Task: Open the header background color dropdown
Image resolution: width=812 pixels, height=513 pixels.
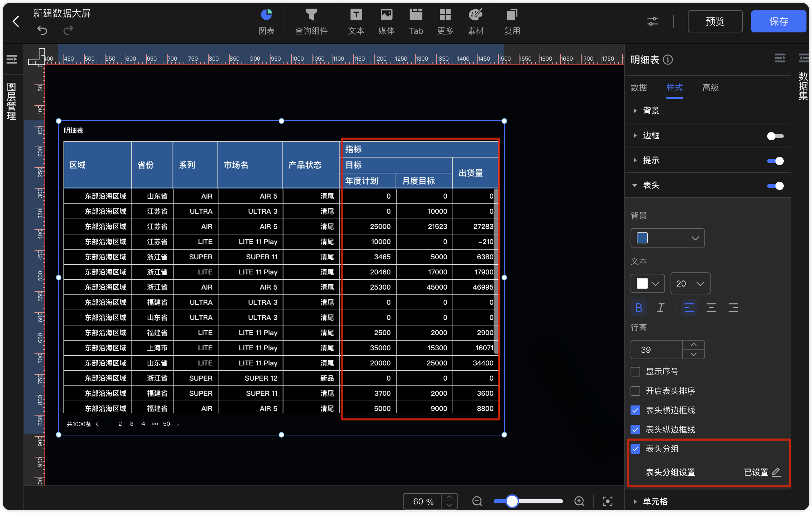Action: [667, 238]
